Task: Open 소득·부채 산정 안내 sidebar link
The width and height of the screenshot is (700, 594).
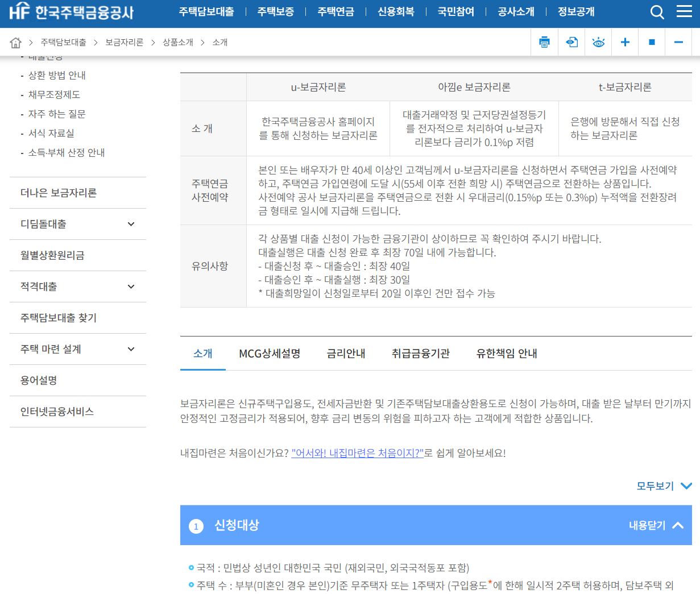Action: click(x=67, y=152)
